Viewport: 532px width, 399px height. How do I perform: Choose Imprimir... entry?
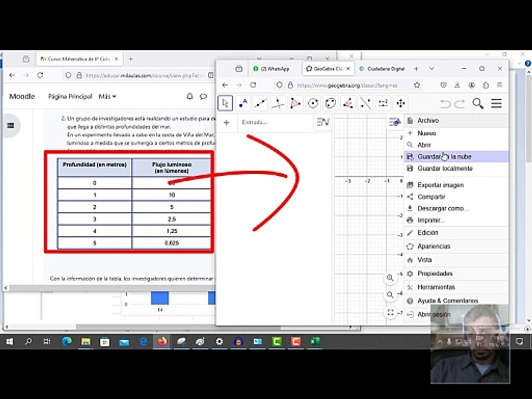tap(456, 220)
